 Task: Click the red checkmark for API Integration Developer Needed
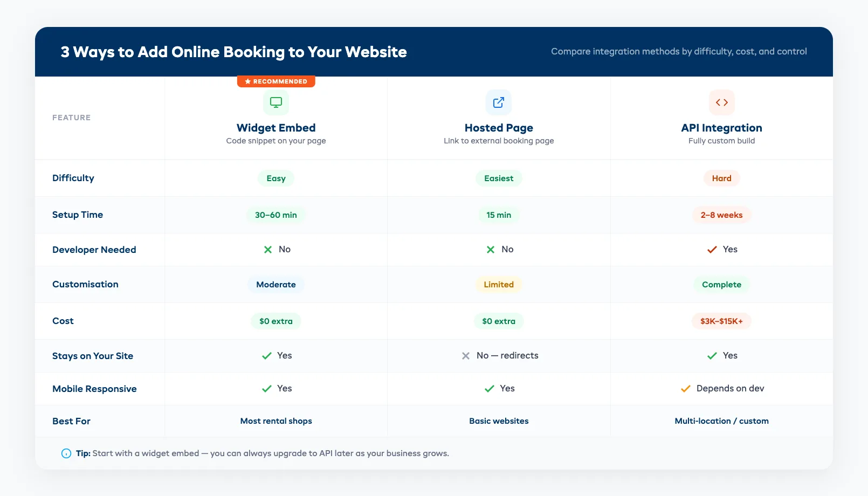click(712, 249)
